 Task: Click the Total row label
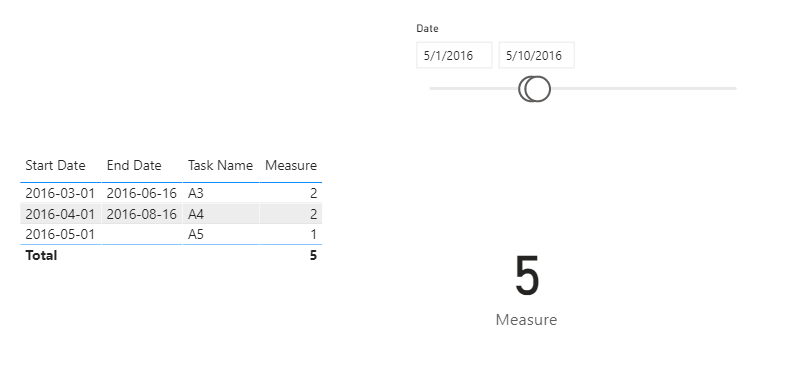[41, 255]
